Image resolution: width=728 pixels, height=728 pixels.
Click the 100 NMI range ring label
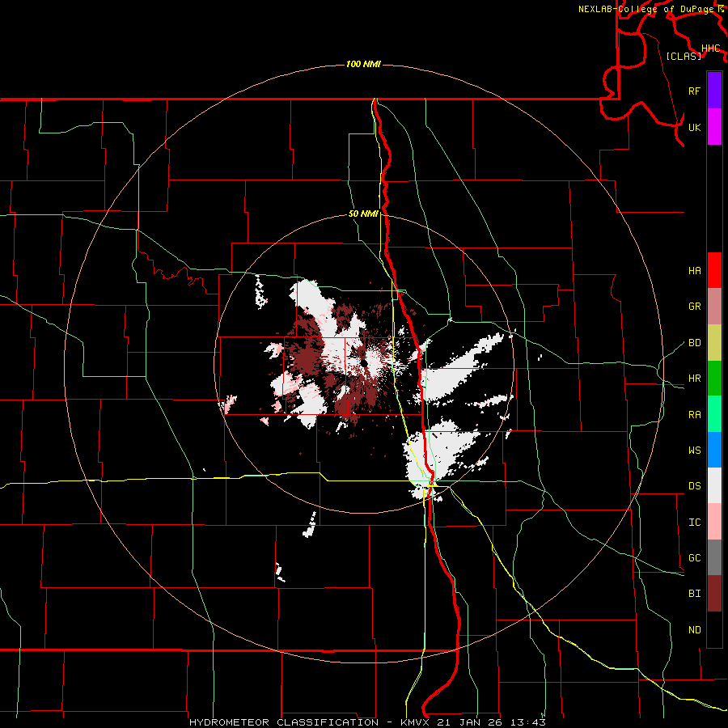[363, 64]
